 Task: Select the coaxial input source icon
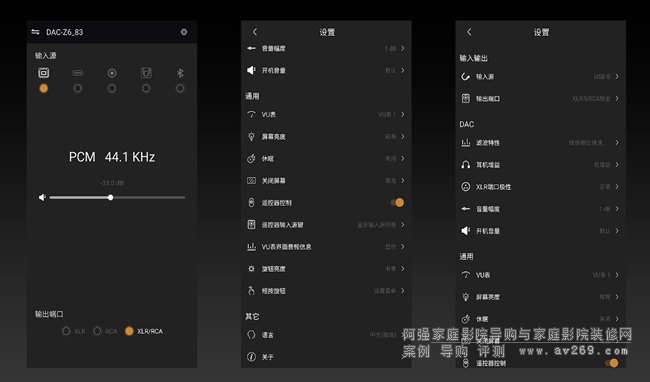[112, 73]
